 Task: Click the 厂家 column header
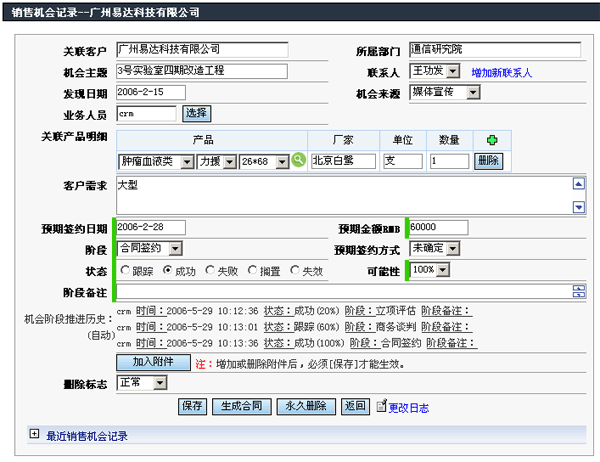point(343,140)
